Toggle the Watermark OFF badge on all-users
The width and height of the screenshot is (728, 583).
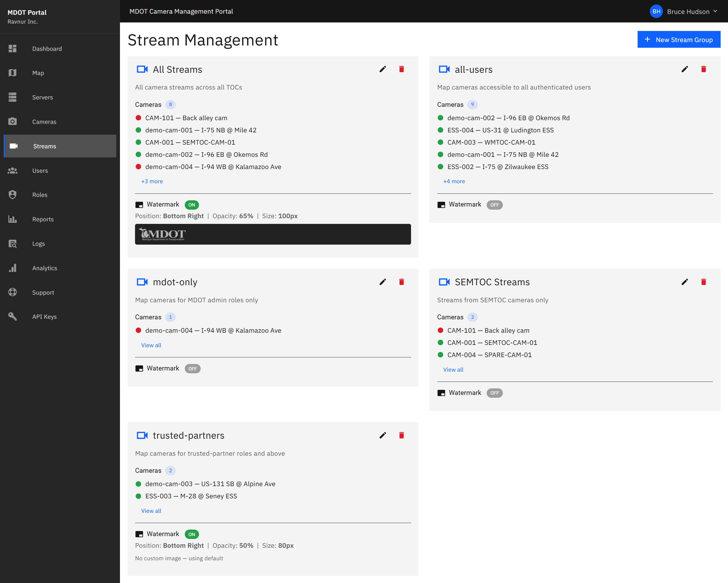494,205
